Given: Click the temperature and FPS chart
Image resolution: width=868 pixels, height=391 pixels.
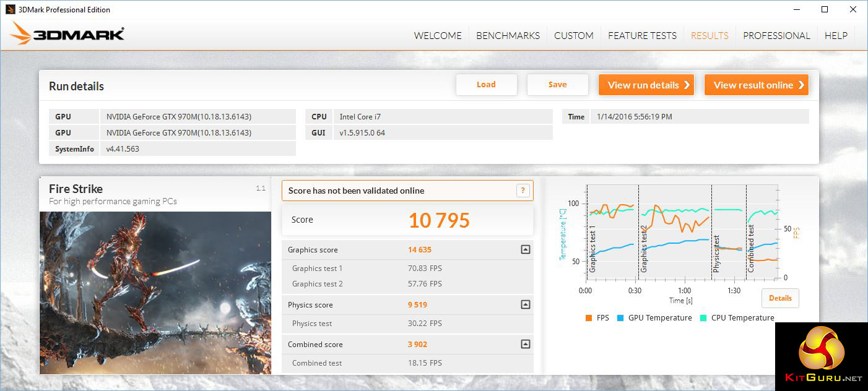Looking at the screenshot, I should coord(680,232).
